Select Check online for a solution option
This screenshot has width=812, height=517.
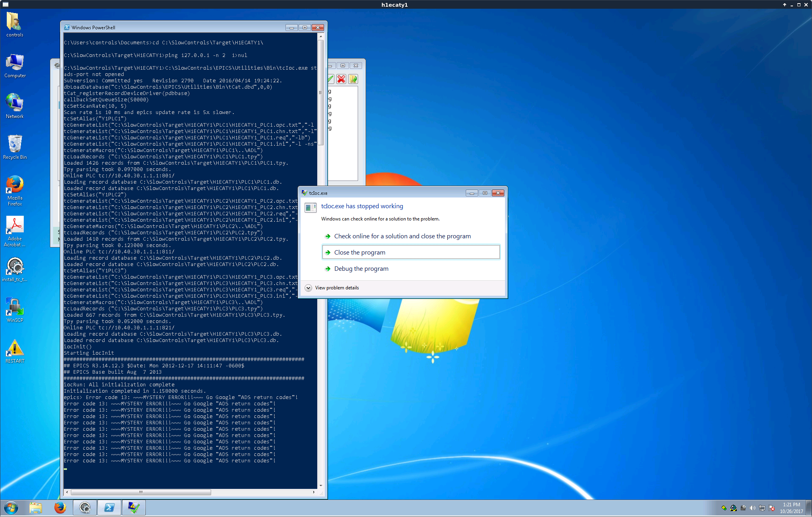[402, 236]
